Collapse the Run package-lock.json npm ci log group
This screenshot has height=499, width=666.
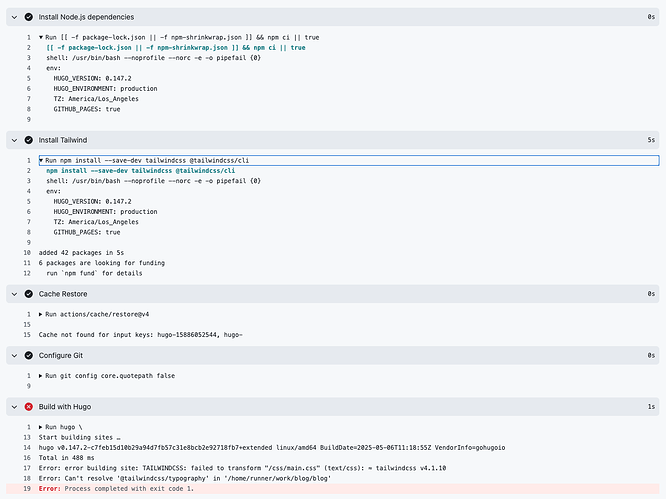[41, 37]
